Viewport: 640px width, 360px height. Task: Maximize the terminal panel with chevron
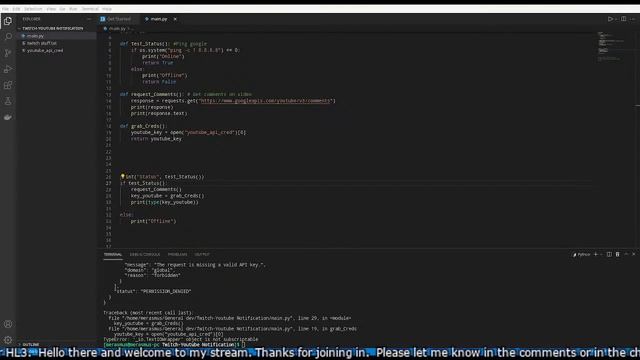[626, 254]
